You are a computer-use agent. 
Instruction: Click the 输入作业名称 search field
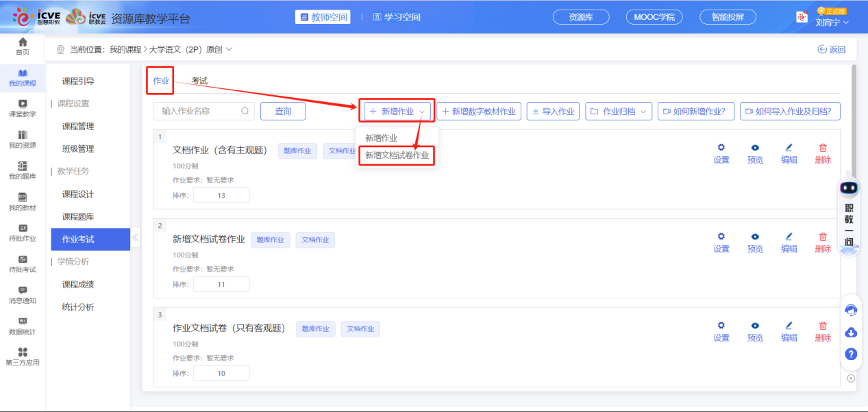coord(203,110)
